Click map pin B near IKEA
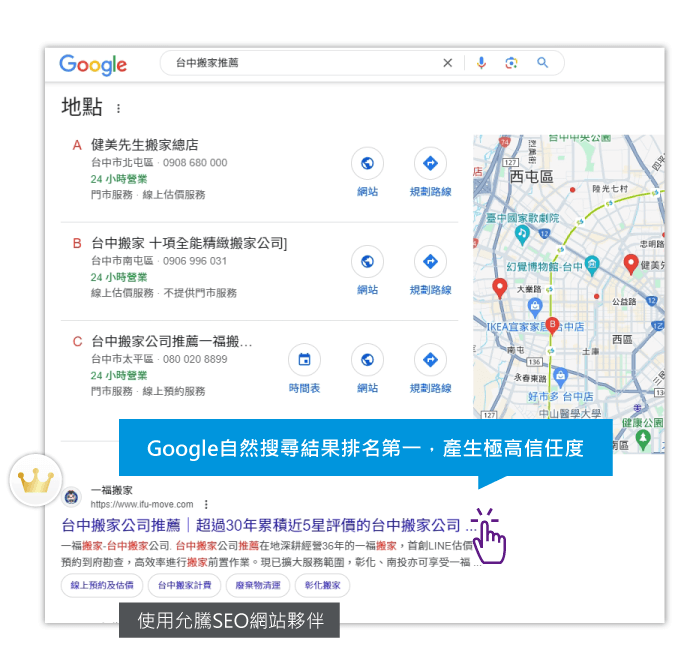The width and height of the screenshot is (700, 670). click(x=552, y=326)
